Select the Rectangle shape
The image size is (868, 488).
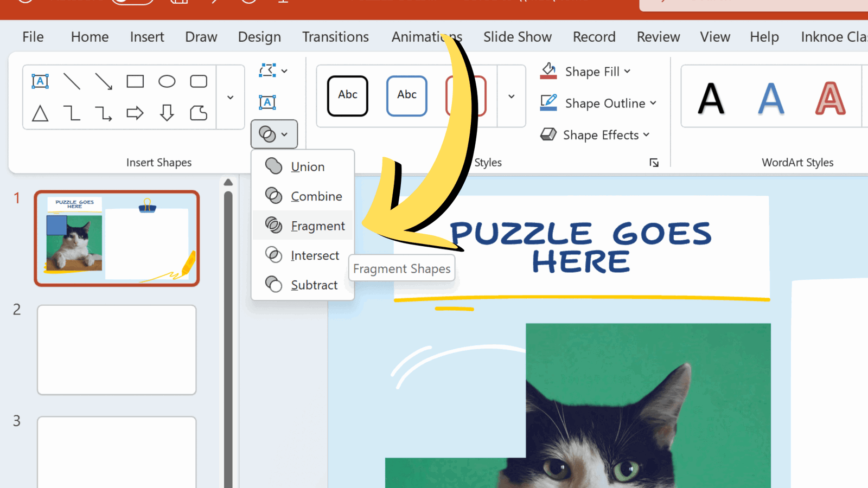point(135,81)
